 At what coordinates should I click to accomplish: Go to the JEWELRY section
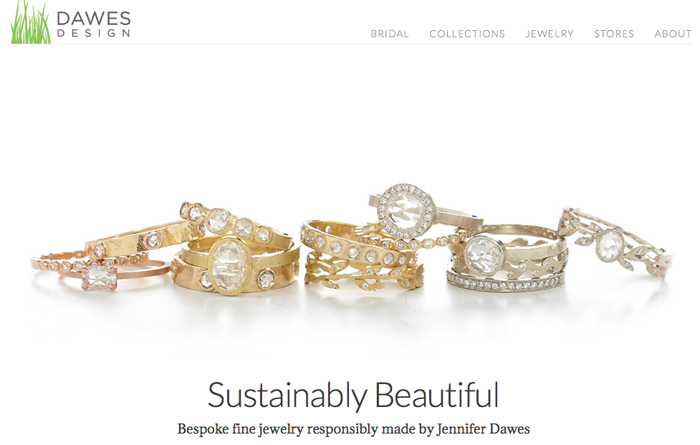click(550, 34)
